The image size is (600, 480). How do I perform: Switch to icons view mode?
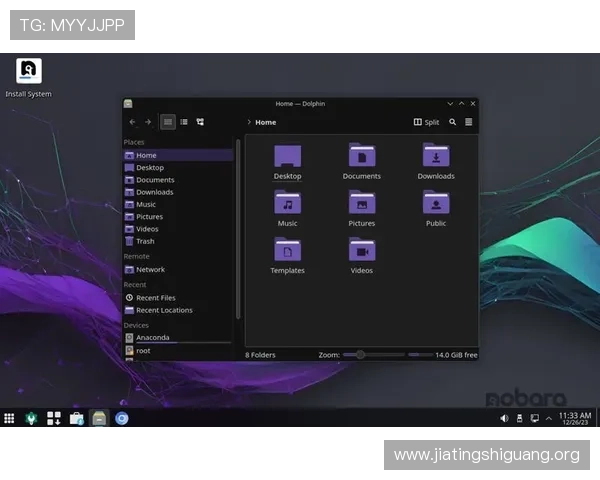click(168, 122)
